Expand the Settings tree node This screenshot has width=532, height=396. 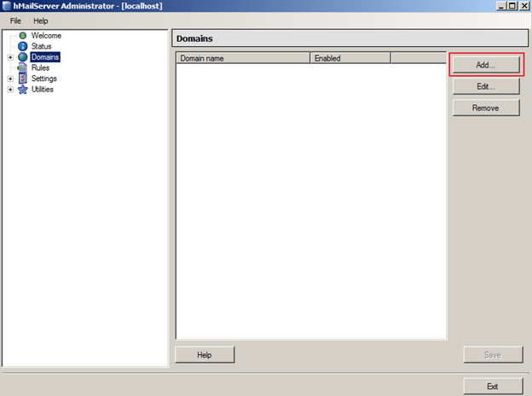10,79
